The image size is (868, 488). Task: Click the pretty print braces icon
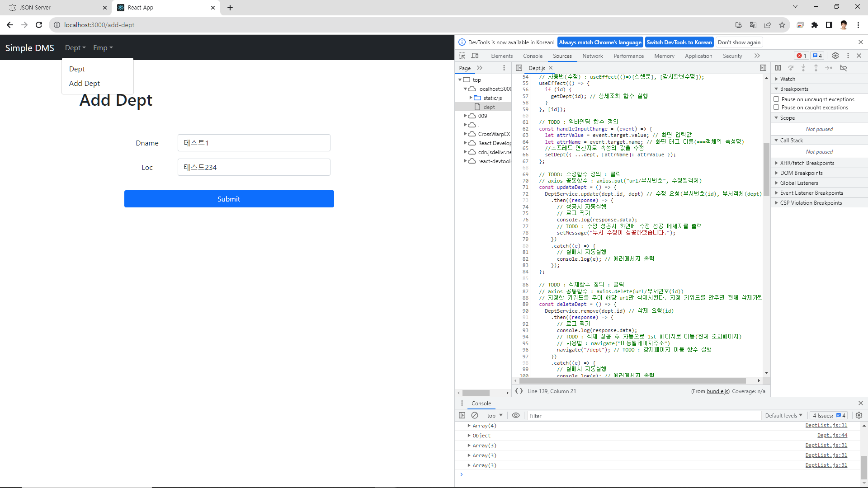[x=519, y=391]
